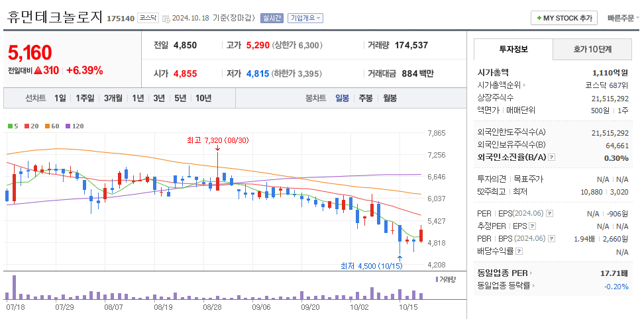Click the 투자의견 label
Viewport: 644px width, 319px height.
pyautogui.click(x=491, y=179)
